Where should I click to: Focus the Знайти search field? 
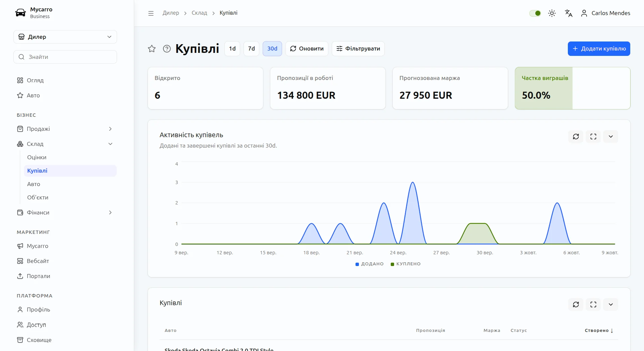coord(65,57)
